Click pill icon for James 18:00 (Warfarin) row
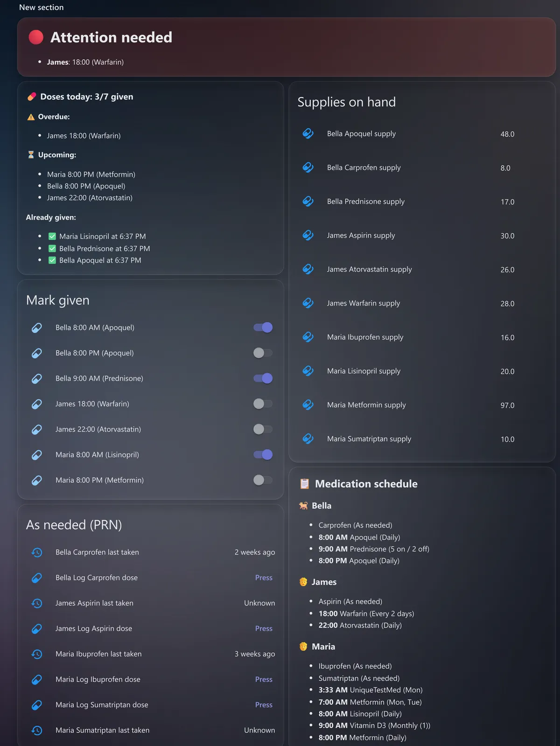The height and width of the screenshot is (746, 560). point(37,404)
